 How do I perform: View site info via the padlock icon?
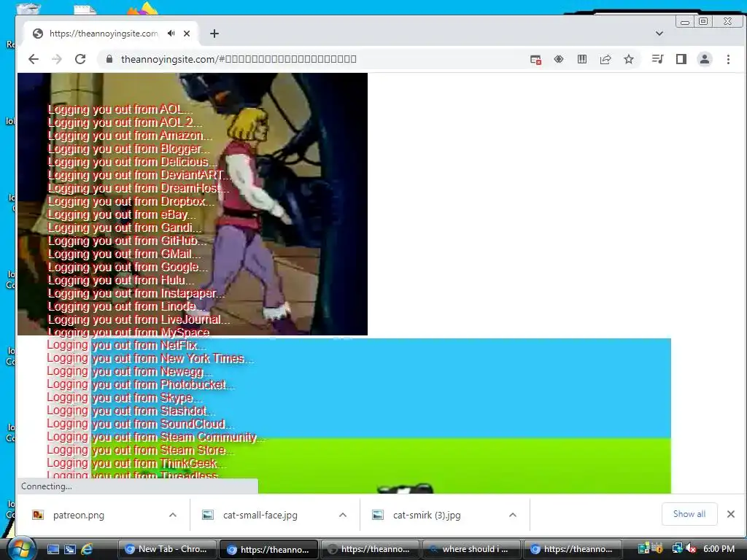(109, 59)
